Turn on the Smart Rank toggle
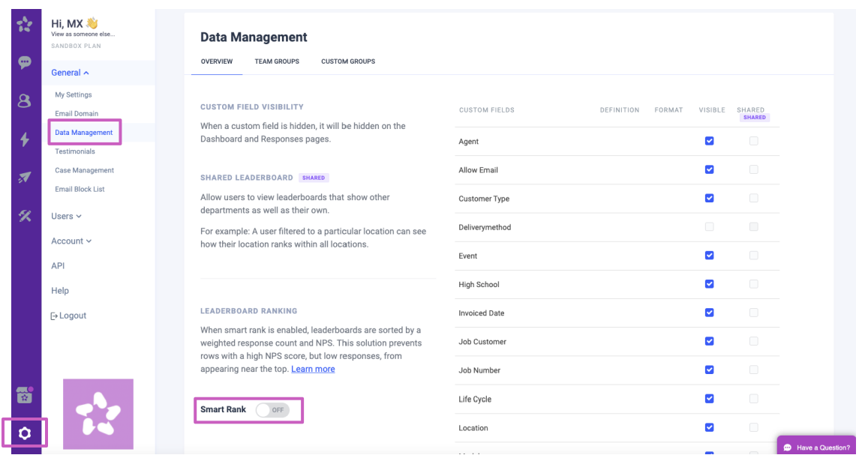 point(272,410)
